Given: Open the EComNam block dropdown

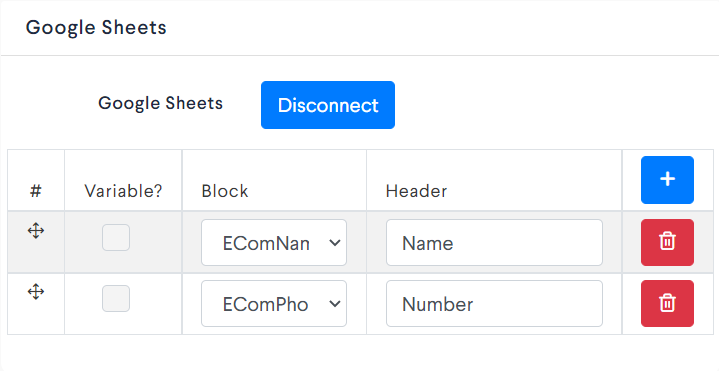Looking at the screenshot, I should [x=274, y=242].
